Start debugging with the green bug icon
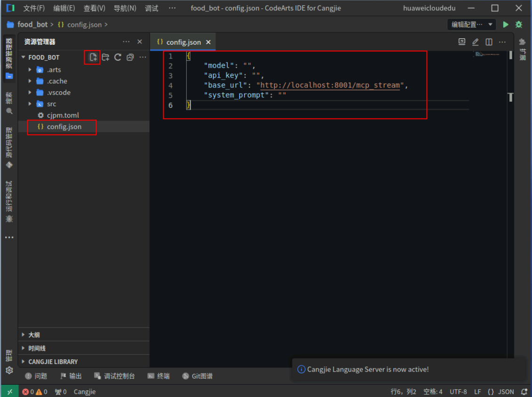Image resolution: width=532 pixels, height=397 pixels. click(x=519, y=24)
